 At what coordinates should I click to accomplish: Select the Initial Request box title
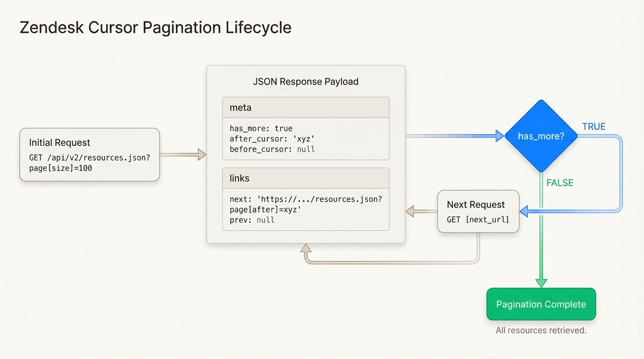[x=59, y=143]
